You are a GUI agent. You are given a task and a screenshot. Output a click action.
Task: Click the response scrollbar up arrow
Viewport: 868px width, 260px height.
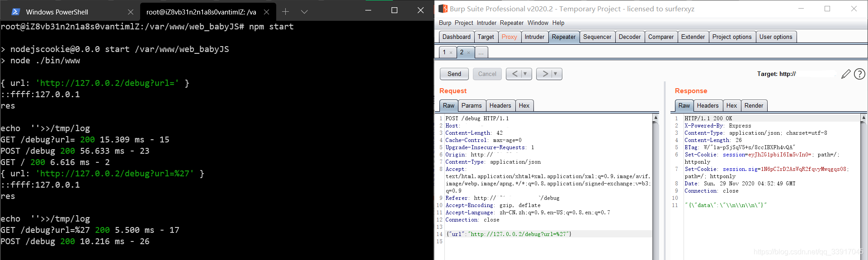[x=864, y=118]
